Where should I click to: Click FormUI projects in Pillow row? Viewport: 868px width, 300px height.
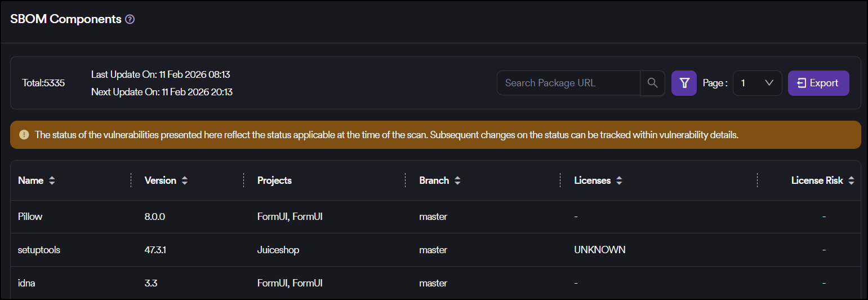tap(290, 217)
